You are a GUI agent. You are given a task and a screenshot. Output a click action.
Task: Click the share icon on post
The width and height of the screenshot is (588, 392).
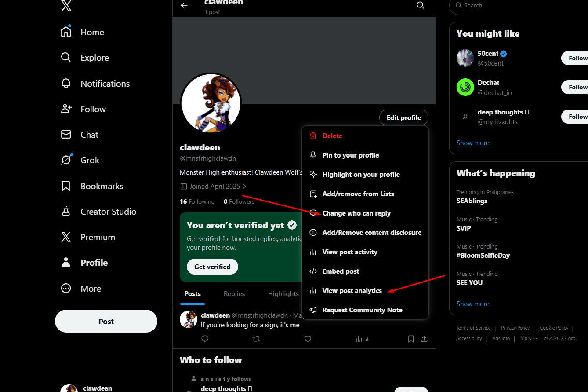[424, 339]
